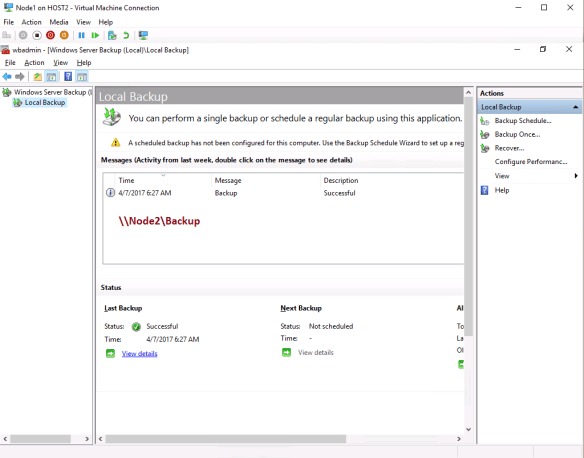This screenshot has height=458, width=584.
Task: Click the Message column header
Action: click(x=228, y=181)
